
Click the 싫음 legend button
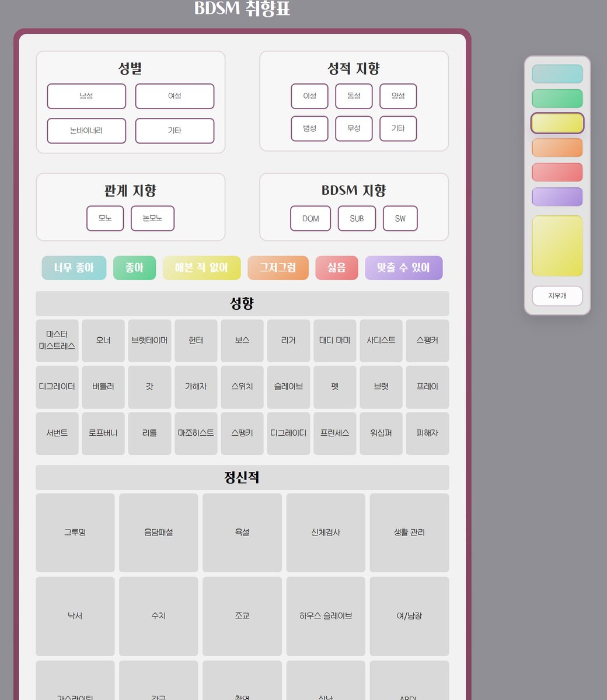pyautogui.click(x=337, y=268)
